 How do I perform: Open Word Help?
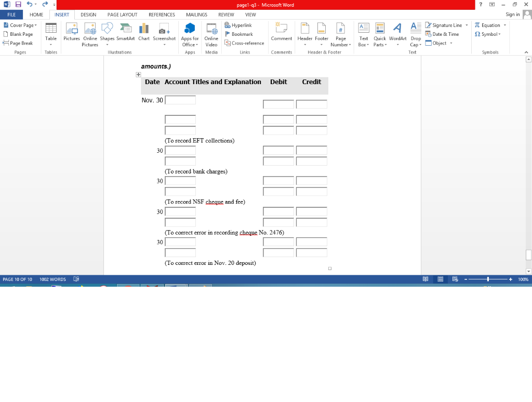click(x=481, y=4)
